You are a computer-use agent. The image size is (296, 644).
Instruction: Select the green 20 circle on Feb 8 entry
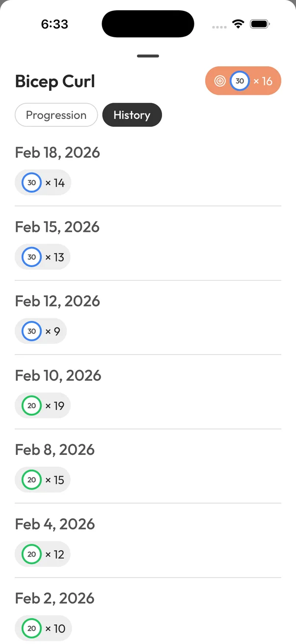tap(31, 479)
